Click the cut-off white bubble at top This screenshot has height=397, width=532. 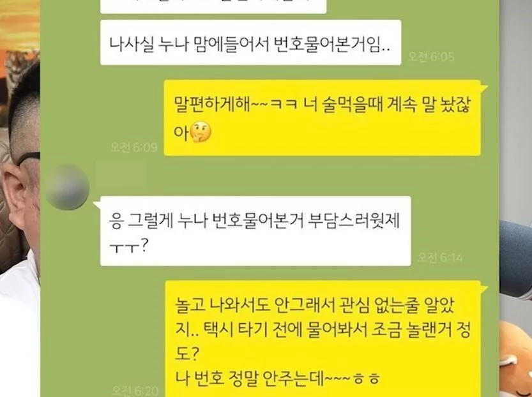[x=213, y=7]
